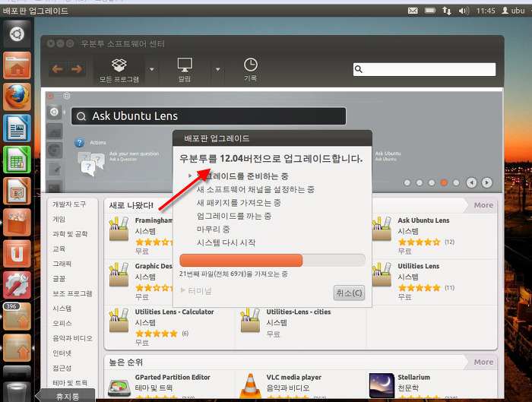Select the 음악과 비디오 category
The image size is (532, 402).
click(72, 338)
